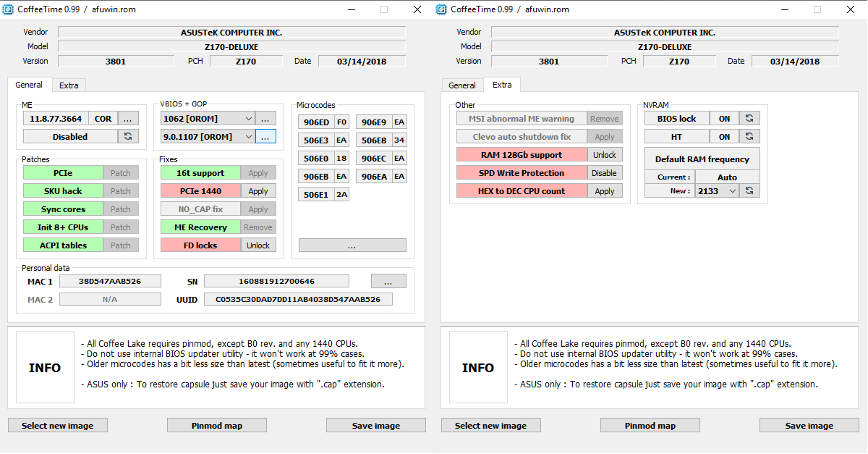The height and width of the screenshot is (454, 868).
Task: Expand the 9.0.1107 [OROM] GOP dropdown
Action: (x=248, y=136)
